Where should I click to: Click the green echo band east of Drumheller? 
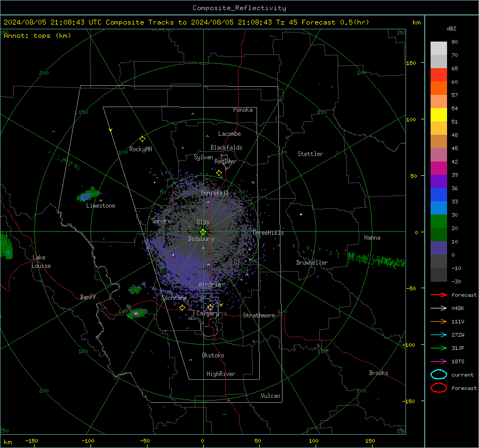tap(376, 260)
